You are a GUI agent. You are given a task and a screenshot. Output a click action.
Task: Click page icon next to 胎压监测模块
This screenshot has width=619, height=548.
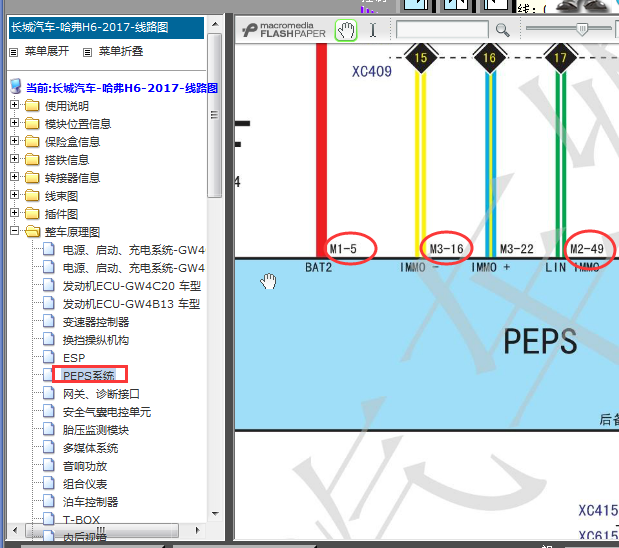49,428
